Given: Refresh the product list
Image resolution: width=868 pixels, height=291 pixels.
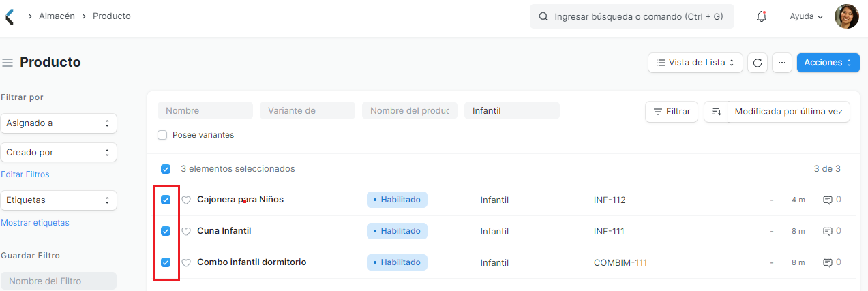Looking at the screenshot, I should point(758,63).
